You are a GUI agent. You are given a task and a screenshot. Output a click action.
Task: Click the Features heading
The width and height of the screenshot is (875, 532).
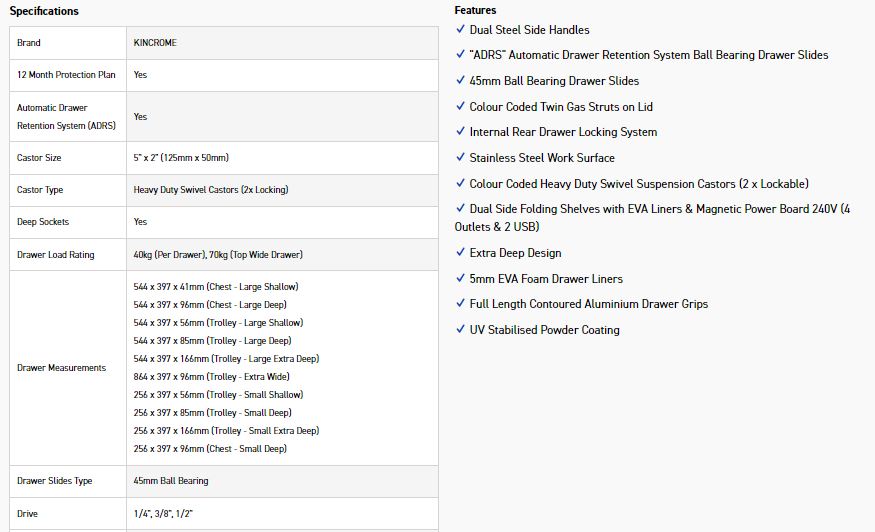(x=475, y=10)
